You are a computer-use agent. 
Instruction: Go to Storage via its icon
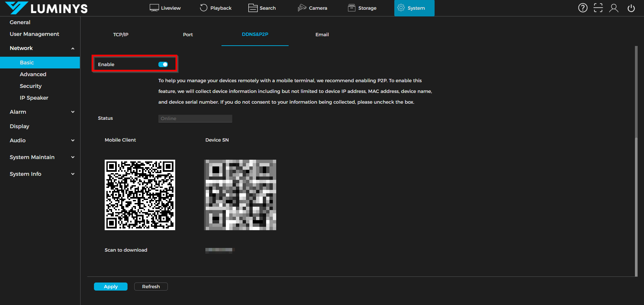(351, 8)
